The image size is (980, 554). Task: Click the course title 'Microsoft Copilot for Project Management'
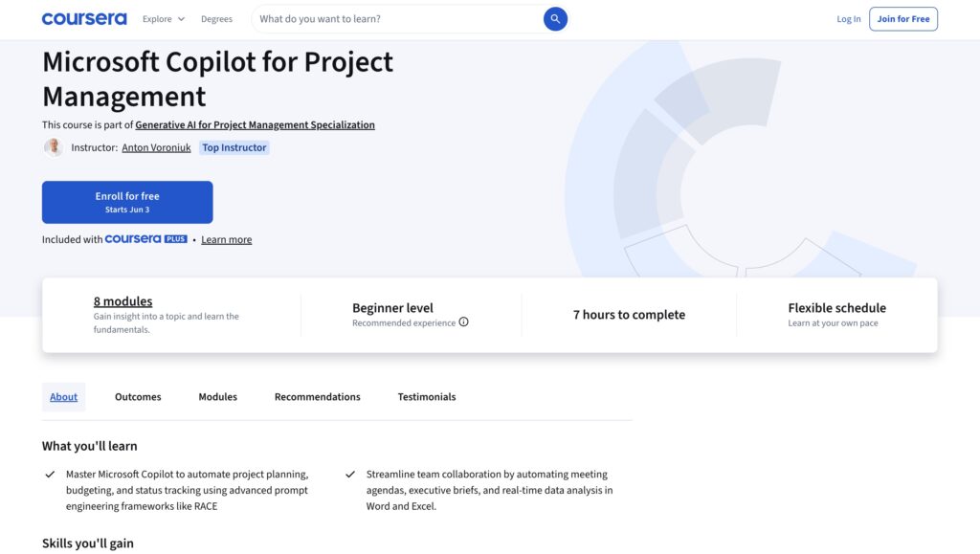217,78
